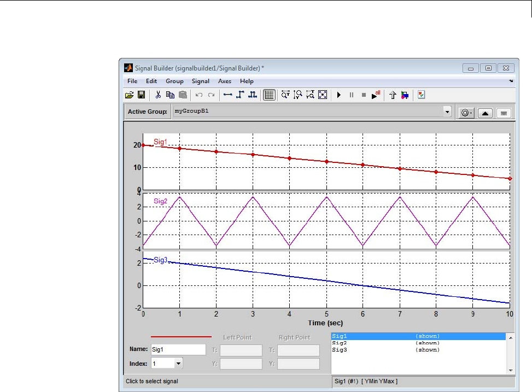This screenshot has height=392, width=532.
Task: Add a constant signal from toolbar
Action: click(227, 95)
